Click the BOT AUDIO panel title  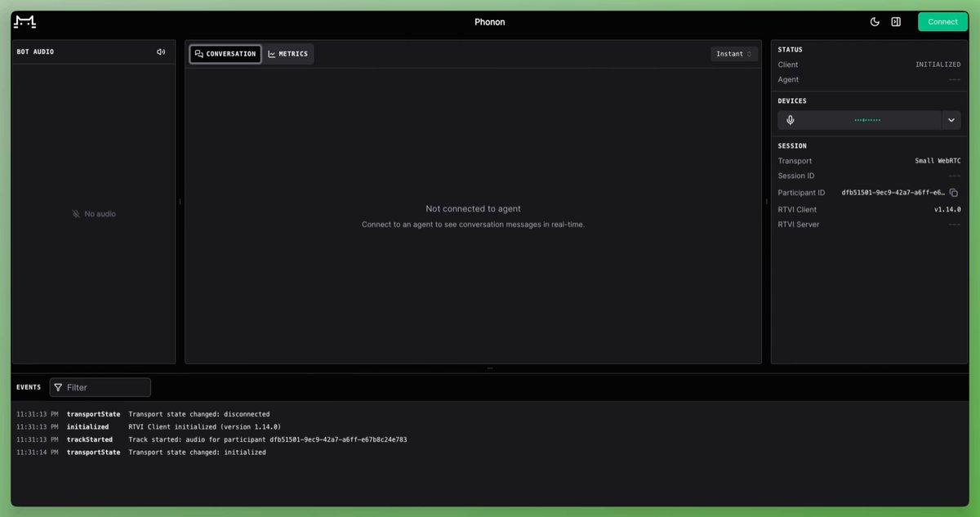[x=35, y=52]
